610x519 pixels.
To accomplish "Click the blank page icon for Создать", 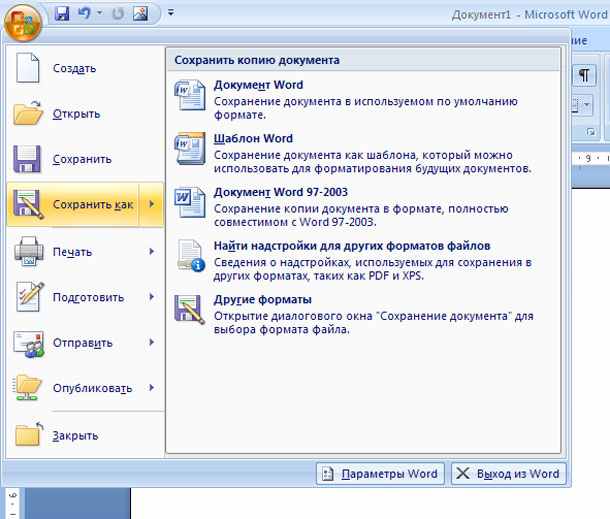I will pyautogui.click(x=28, y=68).
